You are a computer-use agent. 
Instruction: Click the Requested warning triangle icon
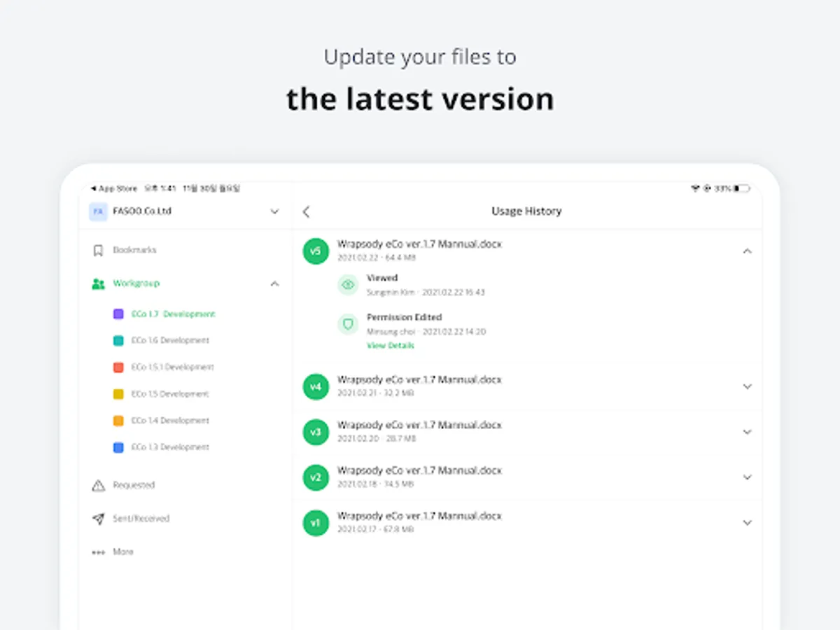tap(99, 485)
